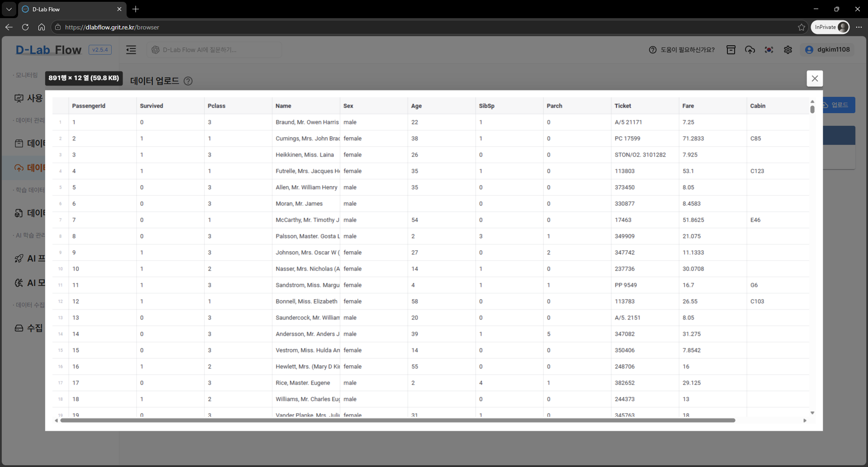Click the scroll up arrow of table

click(x=812, y=101)
